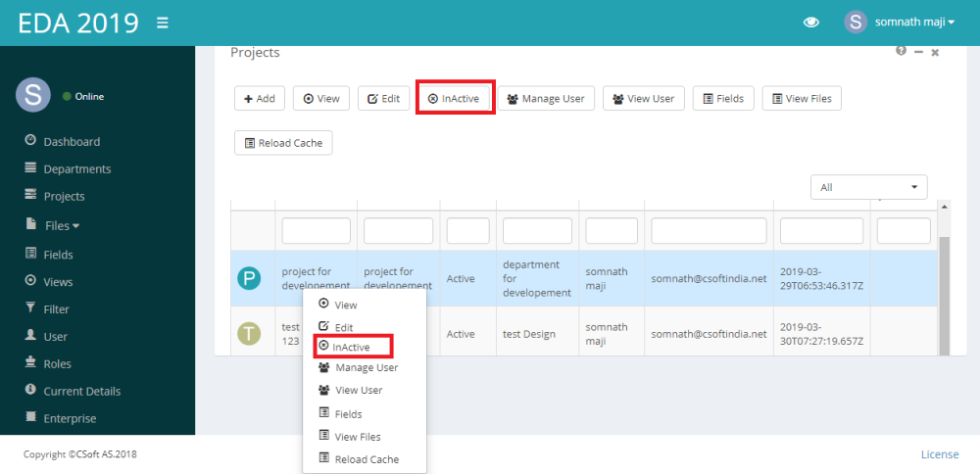The width and height of the screenshot is (980, 474).
Task: Open Filter in the sidebar
Action: [x=47, y=309]
